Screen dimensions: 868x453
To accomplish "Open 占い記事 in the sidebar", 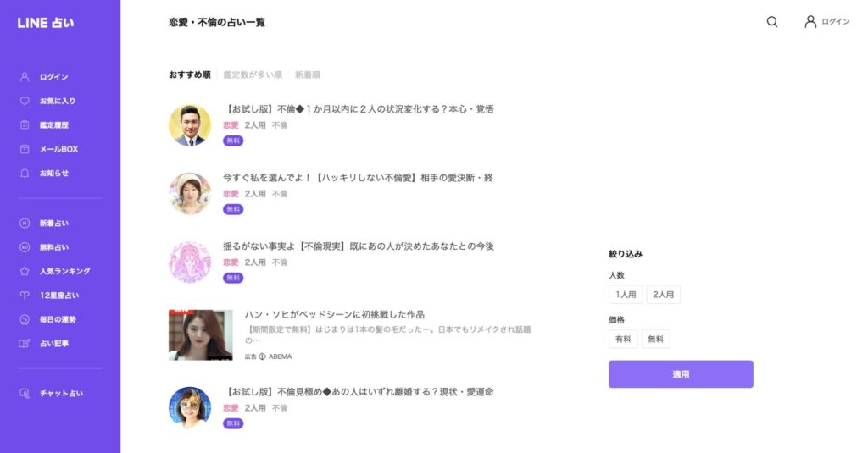I will (x=54, y=344).
